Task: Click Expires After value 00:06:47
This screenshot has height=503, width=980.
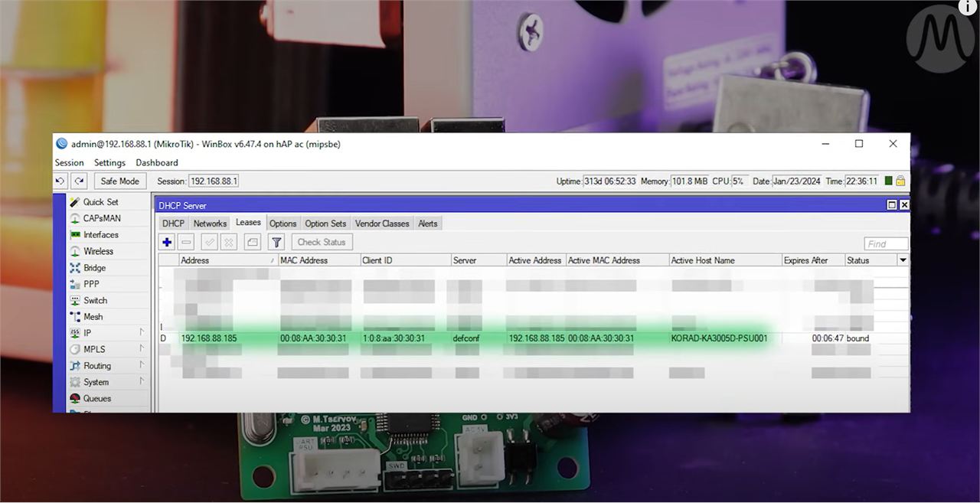Action: [828, 338]
